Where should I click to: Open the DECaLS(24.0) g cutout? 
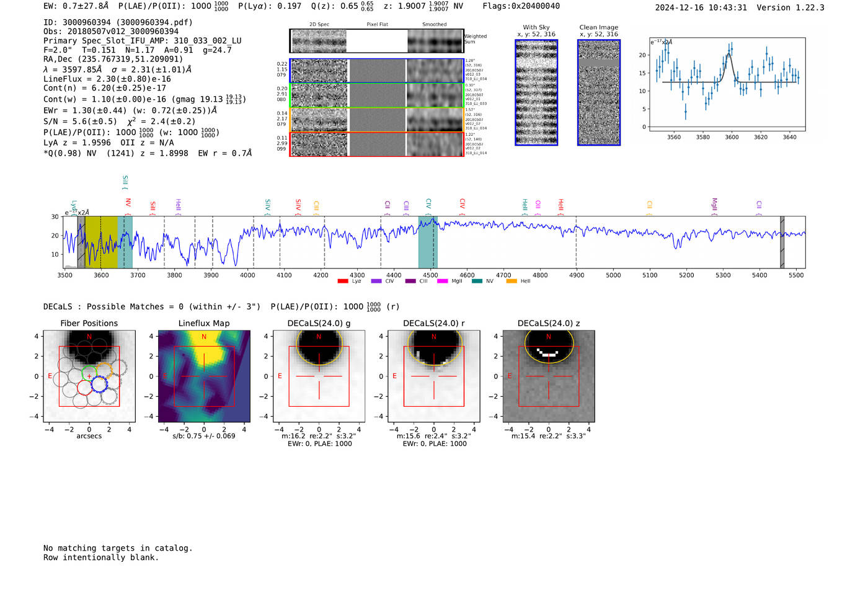pos(319,376)
